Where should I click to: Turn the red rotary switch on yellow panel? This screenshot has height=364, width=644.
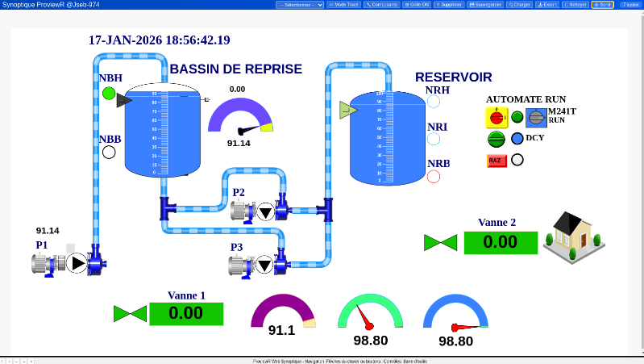[x=497, y=118]
